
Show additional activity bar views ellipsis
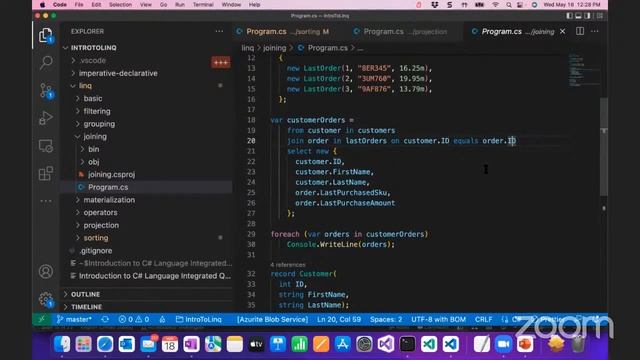(46, 201)
